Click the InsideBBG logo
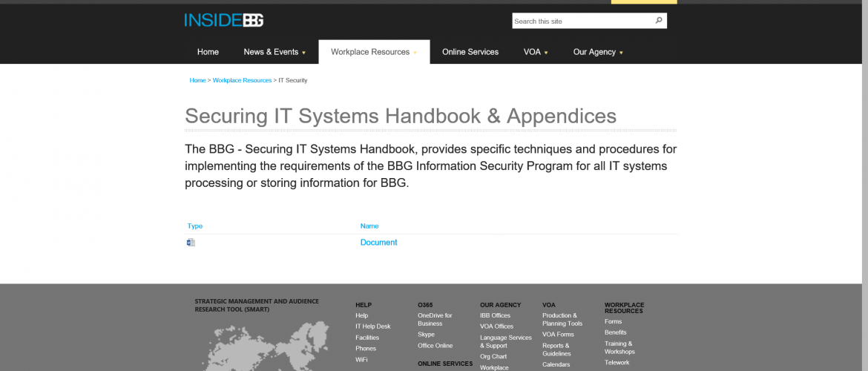Screen dimensions: 868x371 223,21
